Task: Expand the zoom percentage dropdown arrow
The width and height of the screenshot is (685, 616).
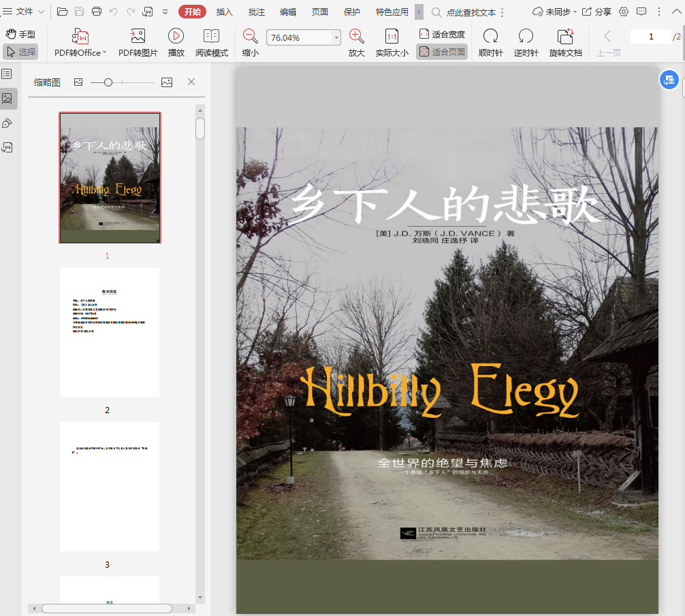Action: point(336,37)
